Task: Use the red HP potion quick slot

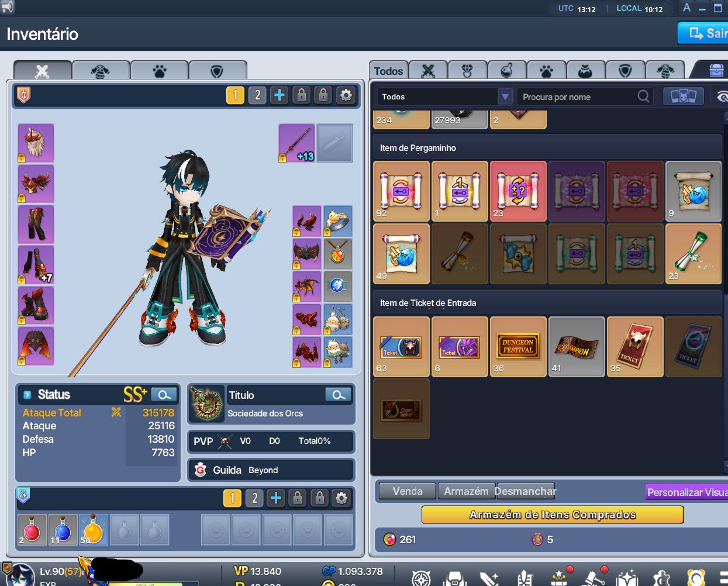Action: [32, 529]
